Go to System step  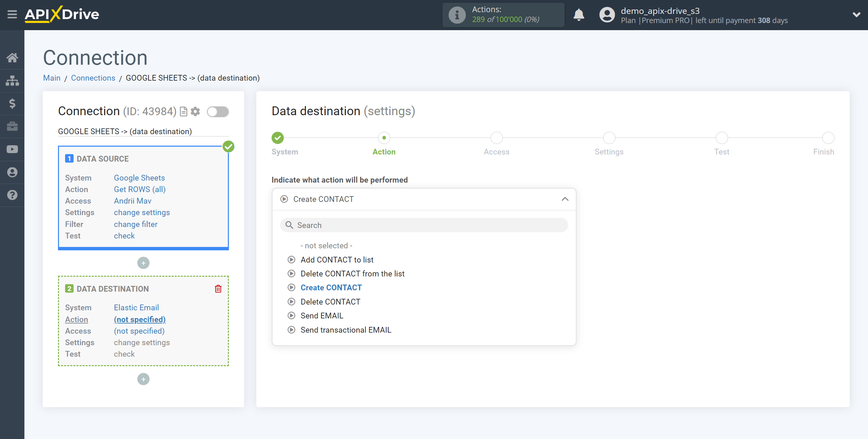(x=278, y=138)
